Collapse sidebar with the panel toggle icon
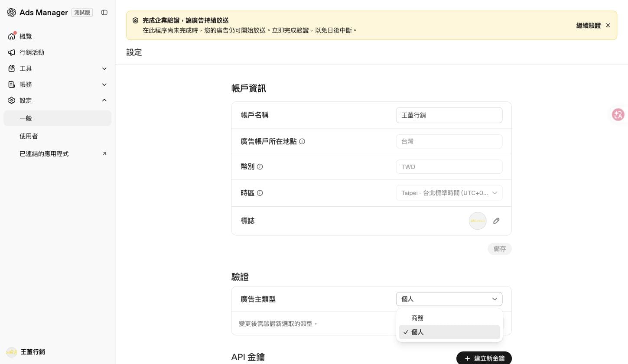 pyautogui.click(x=104, y=13)
